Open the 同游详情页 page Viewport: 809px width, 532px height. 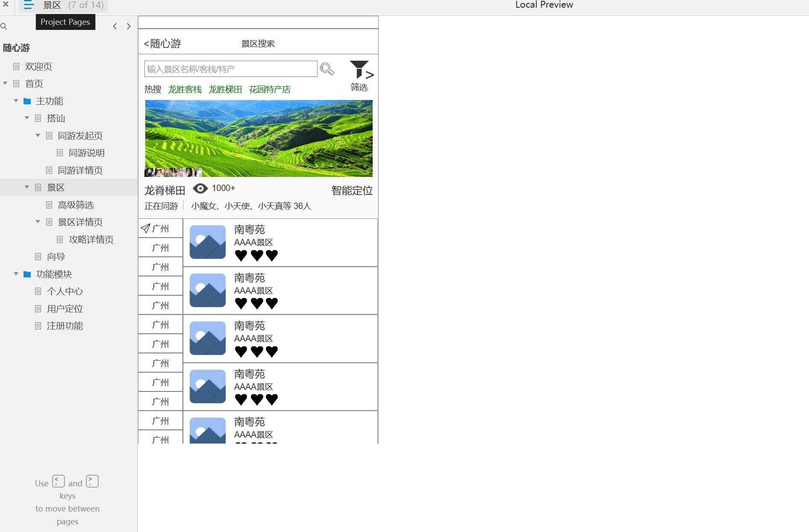click(x=80, y=170)
